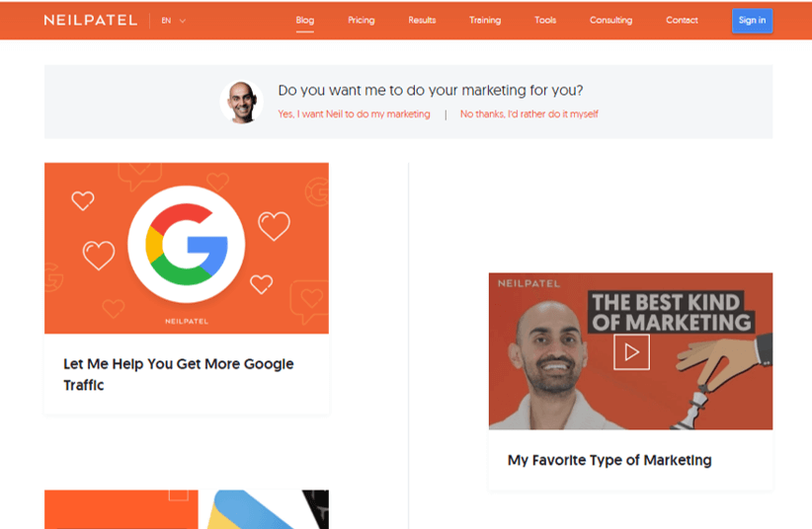Navigate to the Consulting page
The height and width of the screenshot is (529, 812).
click(x=611, y=20)
